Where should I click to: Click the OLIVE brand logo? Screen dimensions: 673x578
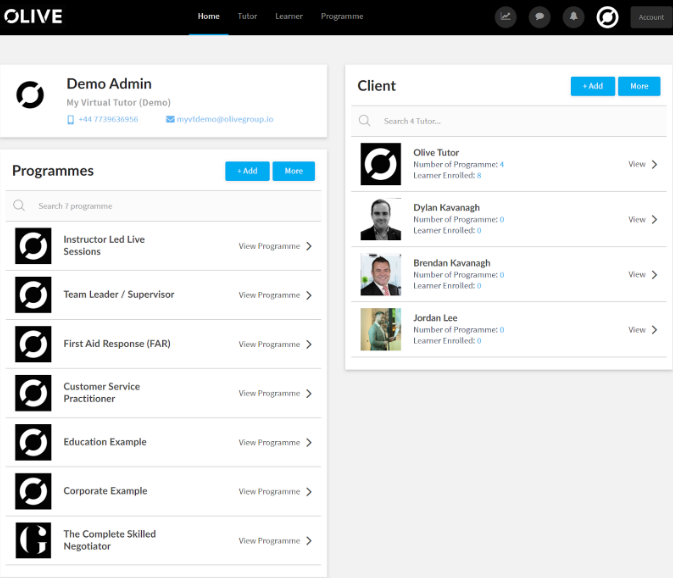pos(33,16)
